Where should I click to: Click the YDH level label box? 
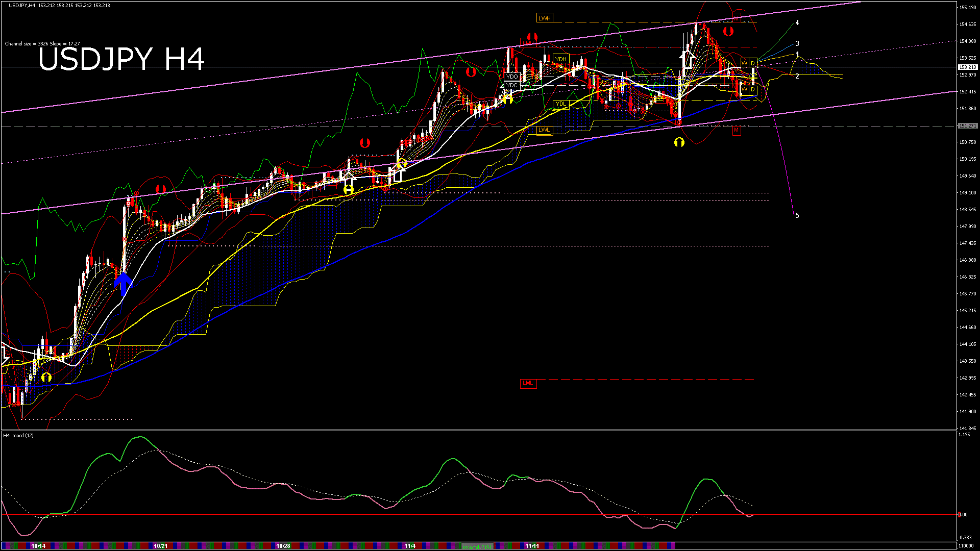pyautogui.click(x=560, y=59)
